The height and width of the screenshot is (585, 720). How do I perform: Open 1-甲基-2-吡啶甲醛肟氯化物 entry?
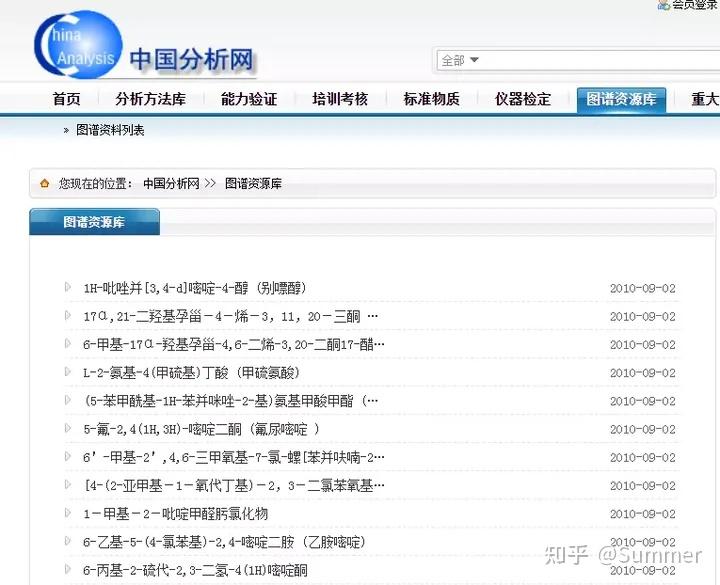(175, 514)
